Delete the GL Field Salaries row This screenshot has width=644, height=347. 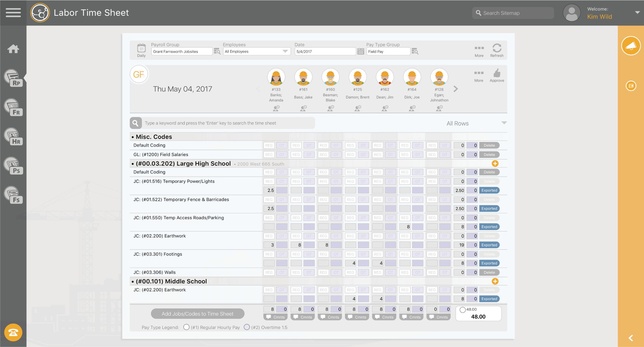pyautogui.click(x=489, y=154)
